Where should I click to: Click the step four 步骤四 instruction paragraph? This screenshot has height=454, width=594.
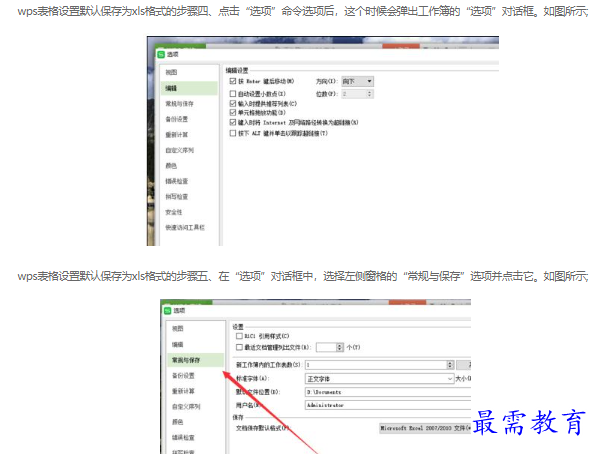pos(302,11)
